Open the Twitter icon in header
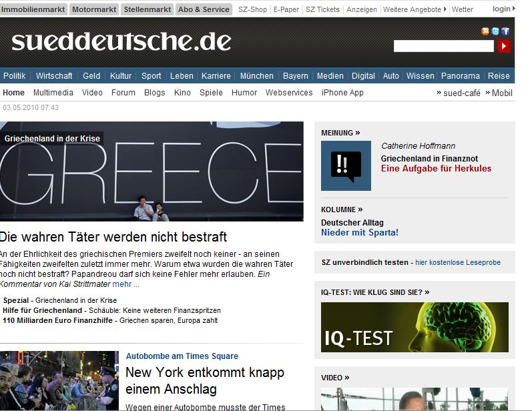The height and width of the screenshot is (411, 532). (495, 31)
